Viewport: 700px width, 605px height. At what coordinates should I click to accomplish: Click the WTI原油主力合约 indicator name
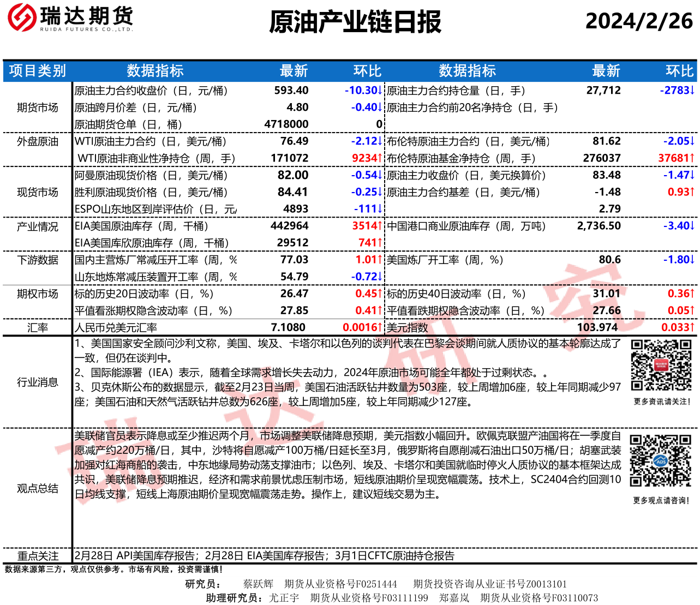150,141
